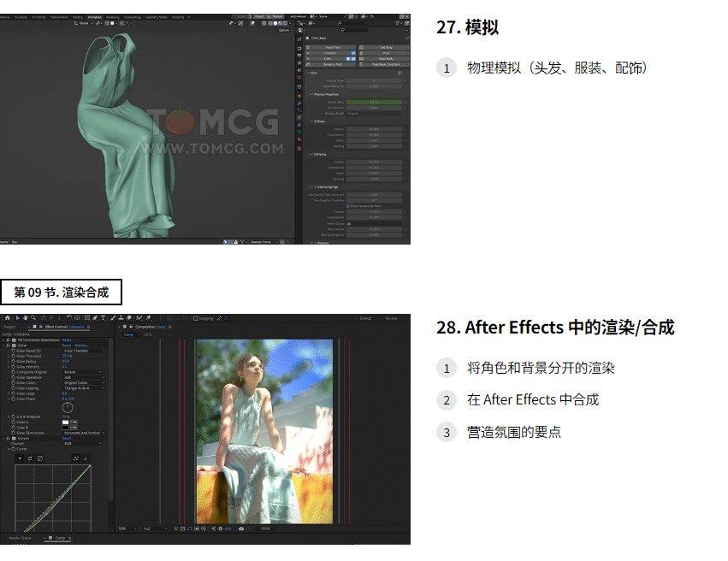Open Blender Physics properties tab icon
The height and width of the screenshot is (561, 728).
coord(299,117)
